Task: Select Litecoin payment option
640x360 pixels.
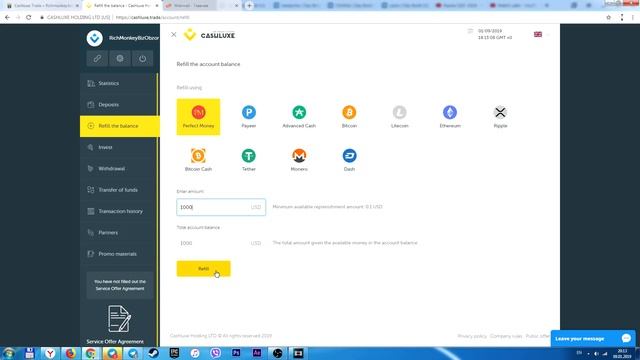Action: 400,117
